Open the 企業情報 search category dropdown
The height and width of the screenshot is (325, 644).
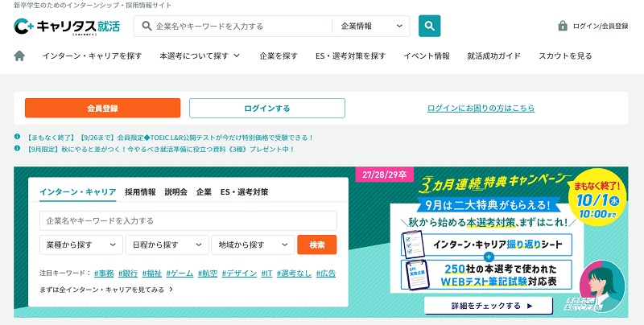(371, 26)
